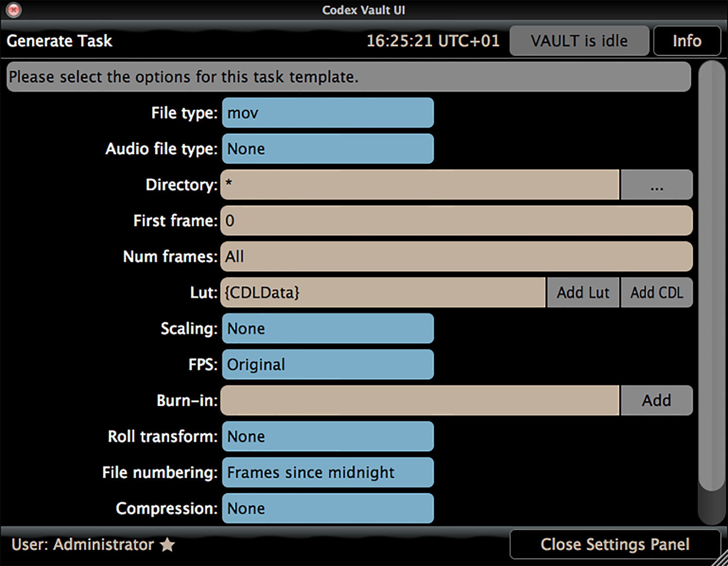728x566 pixels.
Task: Click the Num frames input field
Action: coord(456,256)
